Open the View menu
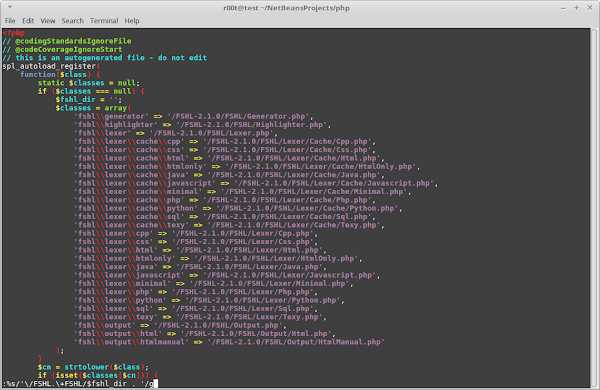 [48, 21]
